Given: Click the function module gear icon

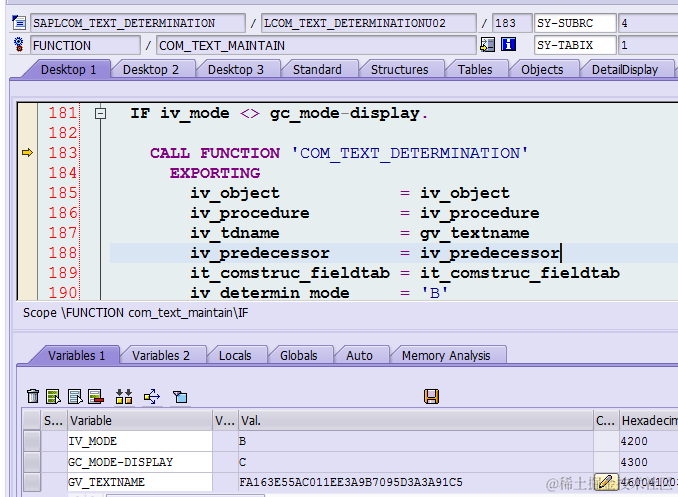Looking at the screenshot, I should click(19, 45).
